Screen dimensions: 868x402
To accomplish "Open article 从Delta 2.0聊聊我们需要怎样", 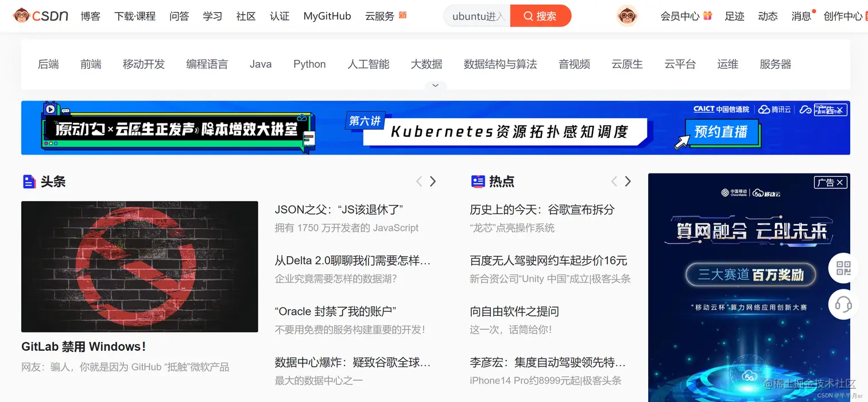I will point(352,261).
